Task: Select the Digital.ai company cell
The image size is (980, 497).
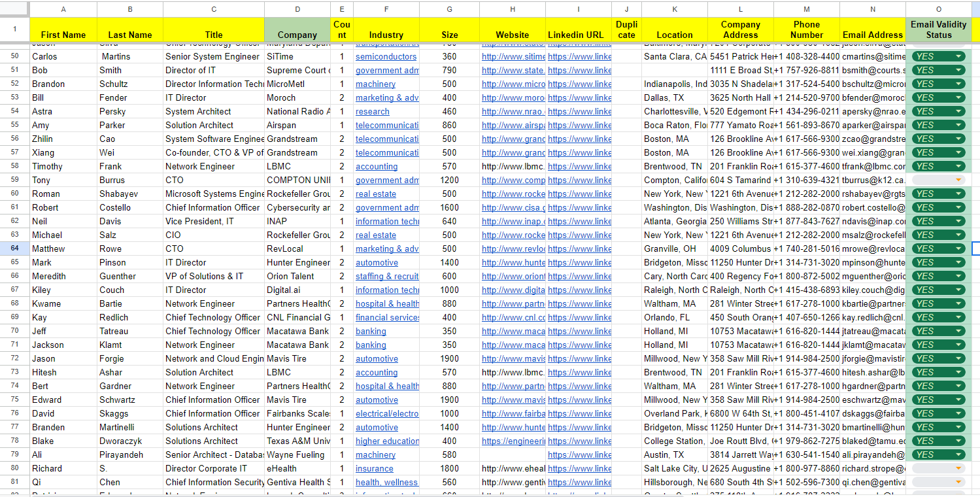Action: coord(297,290)
